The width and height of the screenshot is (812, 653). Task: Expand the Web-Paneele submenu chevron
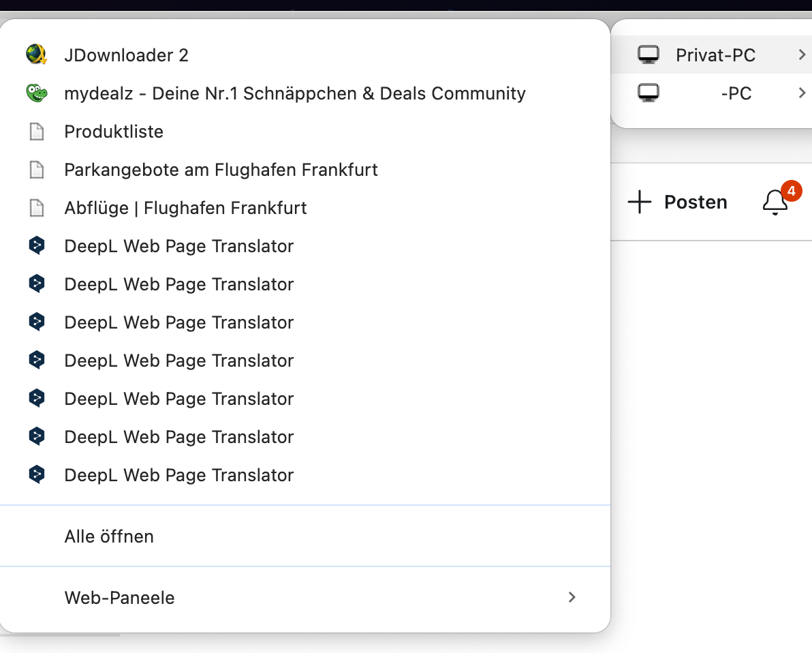(572, 598)
